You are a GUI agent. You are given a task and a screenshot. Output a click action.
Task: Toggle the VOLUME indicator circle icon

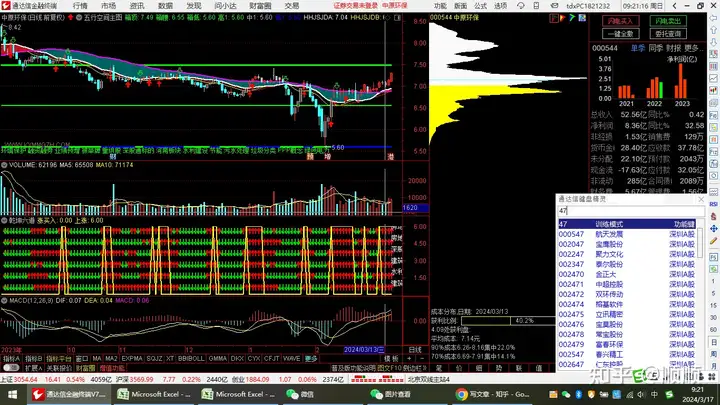coord(4,165)
